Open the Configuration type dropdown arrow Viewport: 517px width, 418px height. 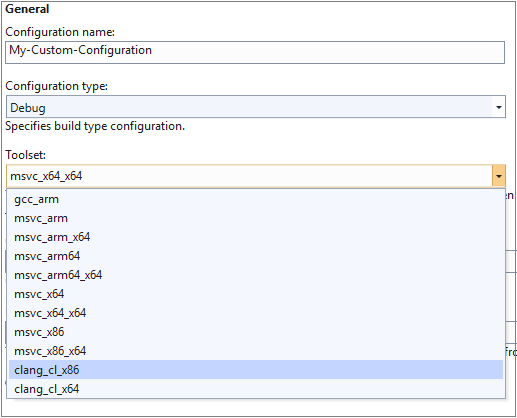[499, 107]
